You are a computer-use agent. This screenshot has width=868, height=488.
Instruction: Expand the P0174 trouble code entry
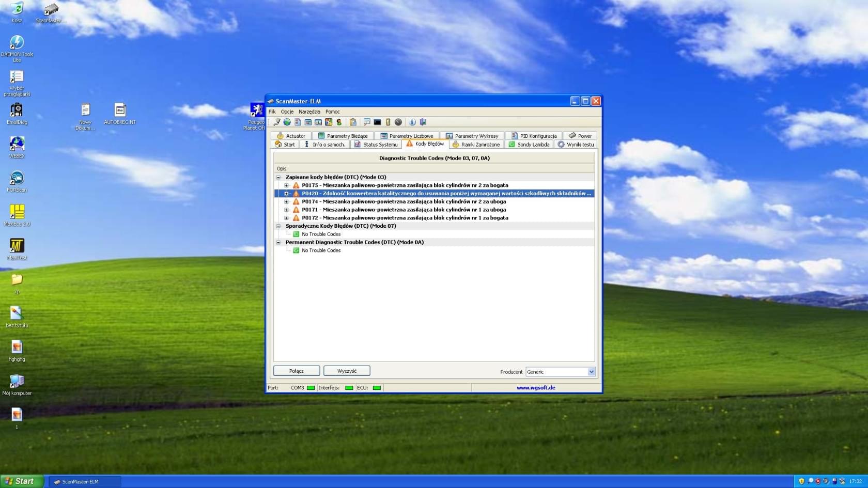click(286, 202)
